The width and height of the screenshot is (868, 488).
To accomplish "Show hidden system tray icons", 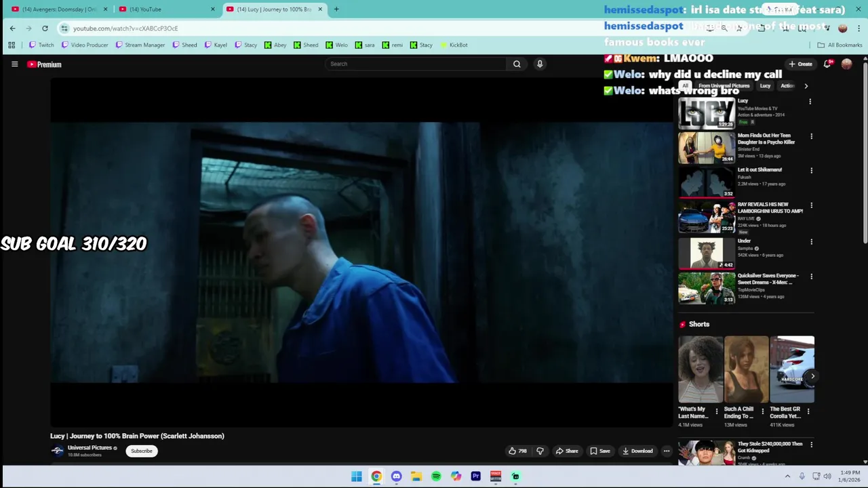I will click(787, 476).
